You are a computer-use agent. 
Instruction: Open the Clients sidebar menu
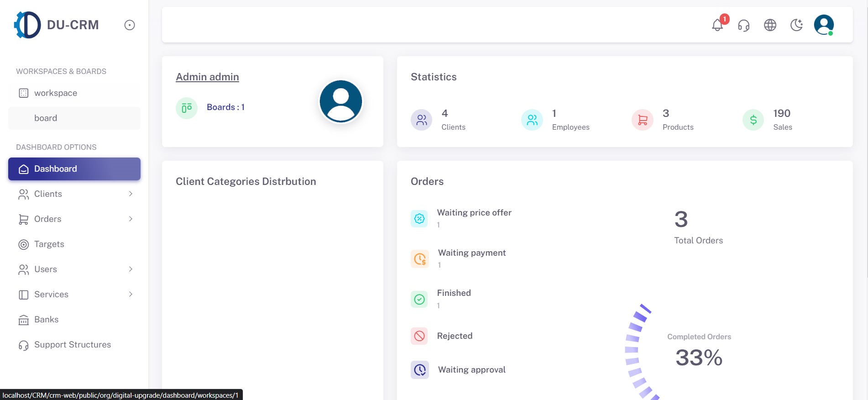pos(74,194)
